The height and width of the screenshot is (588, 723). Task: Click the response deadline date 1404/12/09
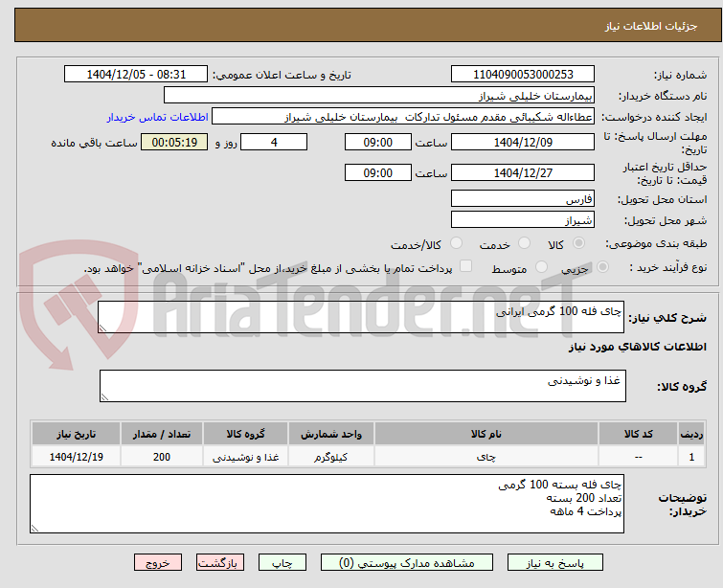point(523,142)
